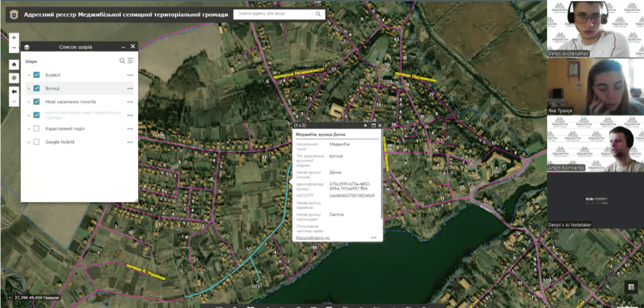
Task: Click the search magnifier in the address bar
Action: click(x=318, y=14)
